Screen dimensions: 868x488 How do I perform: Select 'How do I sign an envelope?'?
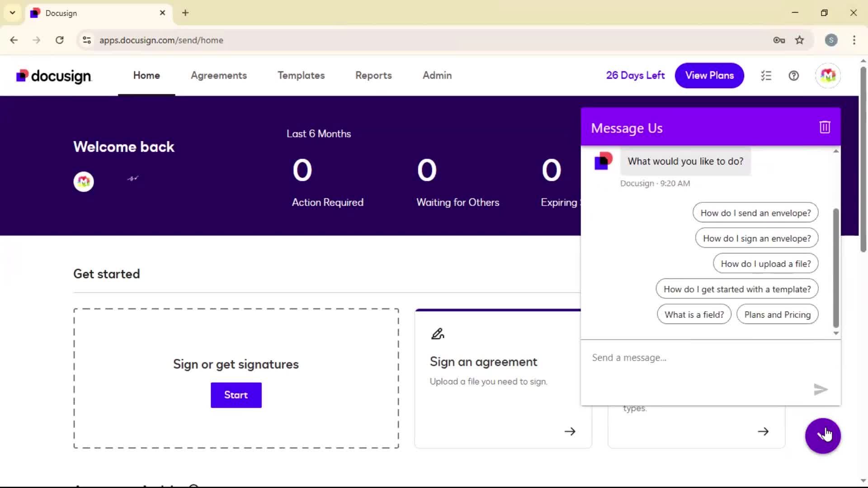pyautogui.click(x=757, y=238)
